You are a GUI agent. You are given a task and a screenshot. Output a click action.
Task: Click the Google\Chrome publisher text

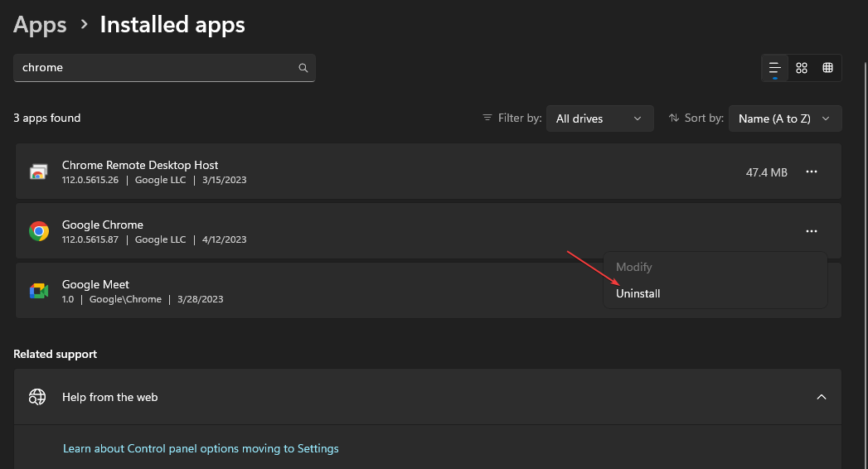(x=126, y=299)
